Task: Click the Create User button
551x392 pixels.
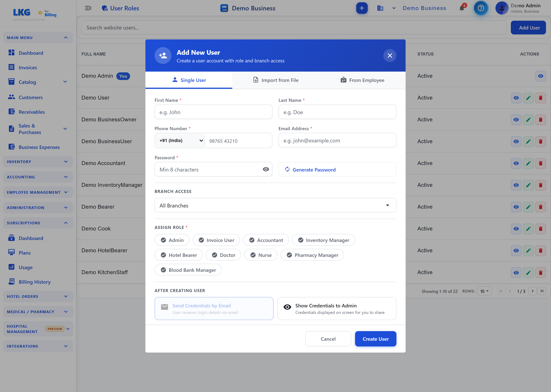Action: pyautogui.click(x=375, y=339)
